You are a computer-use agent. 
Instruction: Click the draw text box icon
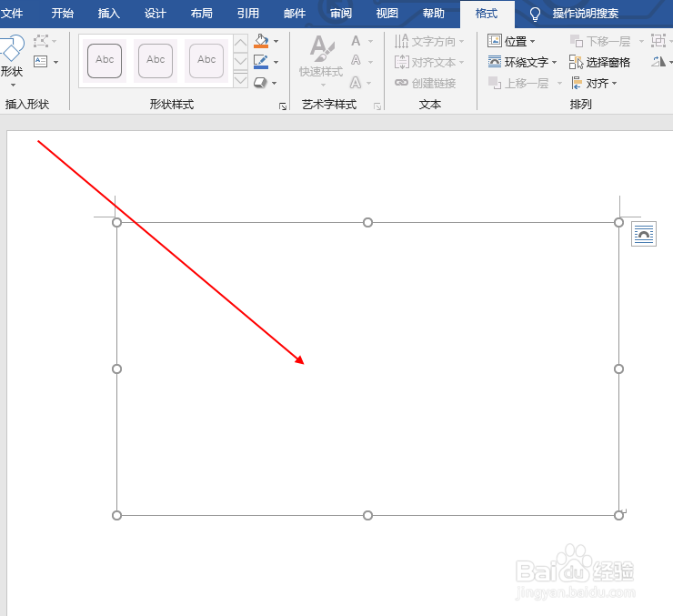pos(41,61)
